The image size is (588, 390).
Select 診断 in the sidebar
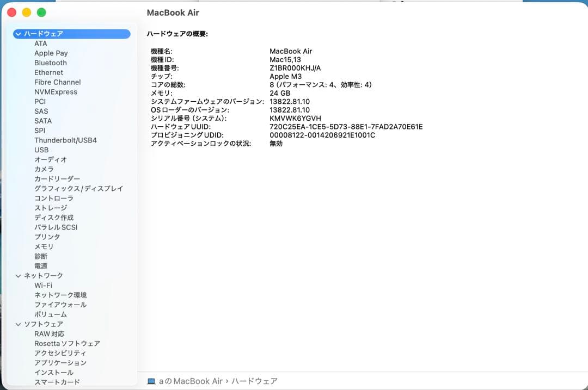coord(41,256)
